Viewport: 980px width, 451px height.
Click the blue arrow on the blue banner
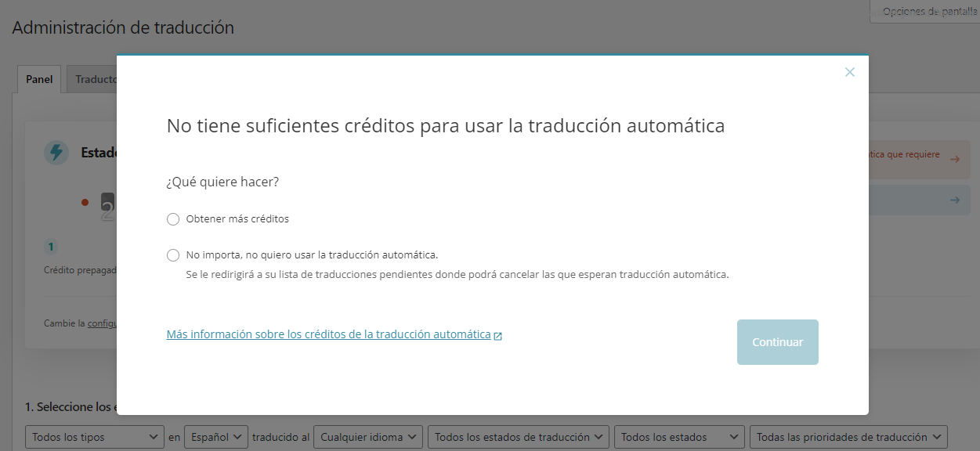click(x=954, y=200)
